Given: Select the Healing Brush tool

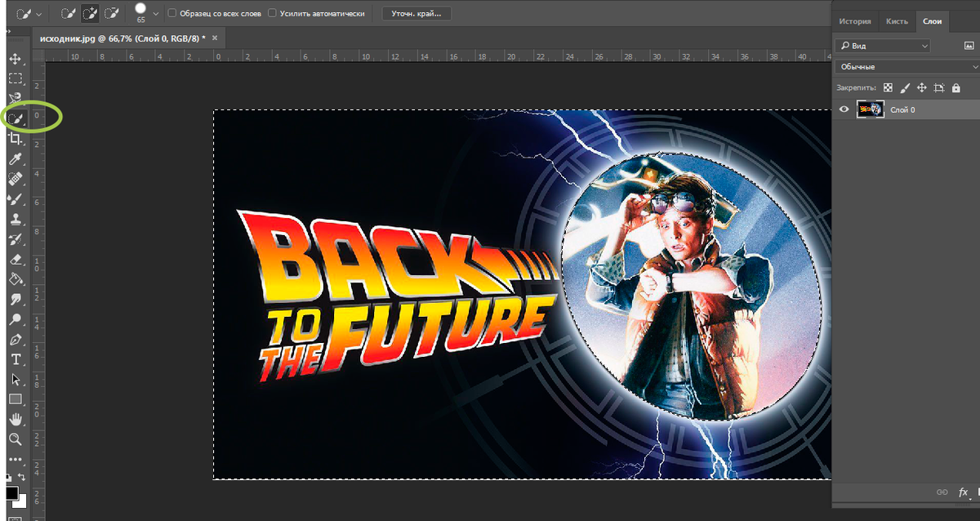Looking at the screenshot, I should [x=15, y=179].
